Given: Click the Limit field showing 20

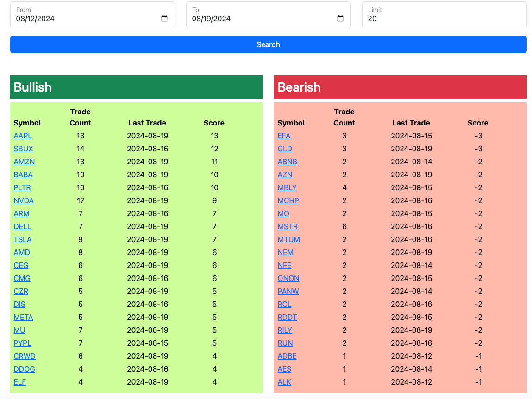Looking at the screenshot, I should coord(444,15).
